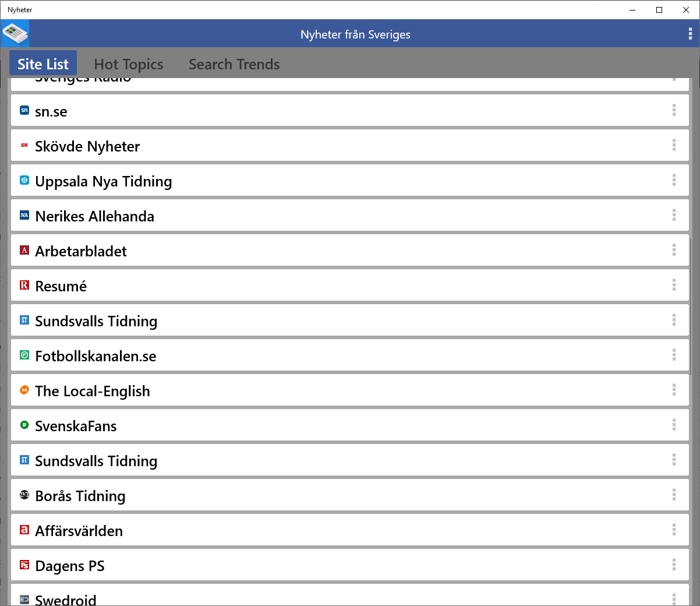This screenshot has height=606, width=700.
Task: Open options menu for Arbetarbladet
Action: tap(674, 250)
